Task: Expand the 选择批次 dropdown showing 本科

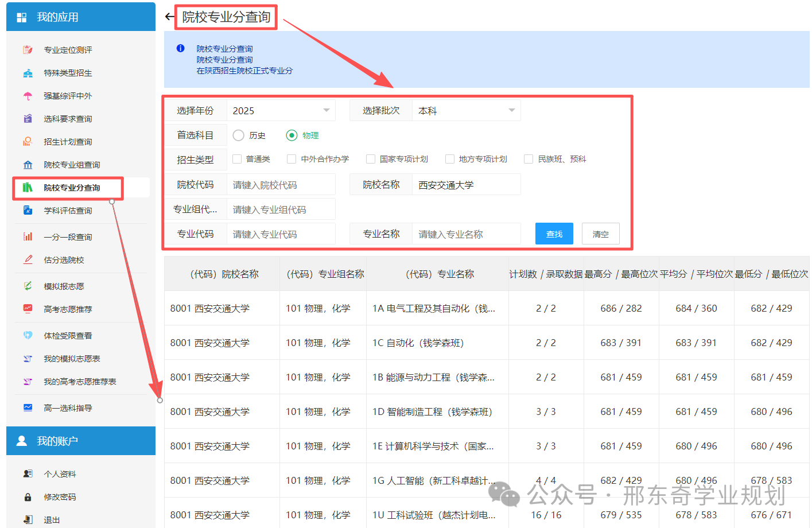Action: tap(466, 110)
